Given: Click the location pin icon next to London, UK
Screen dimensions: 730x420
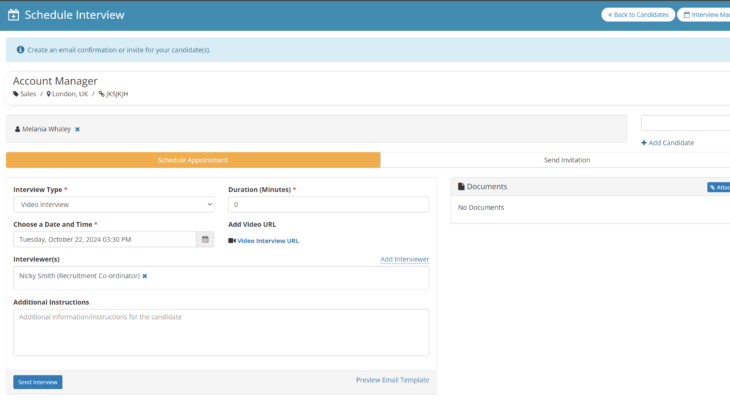Looking at the screenshot, I should [48, 94].
